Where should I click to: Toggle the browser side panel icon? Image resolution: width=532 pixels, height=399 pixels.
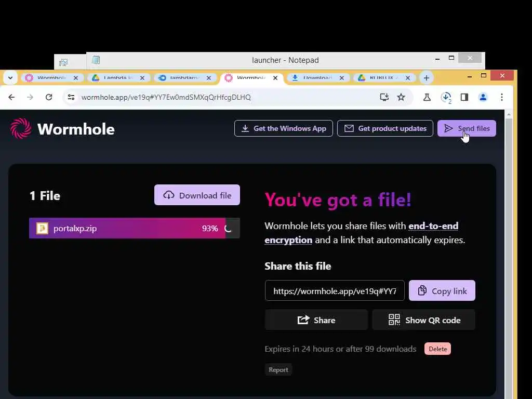coord(464,97)
